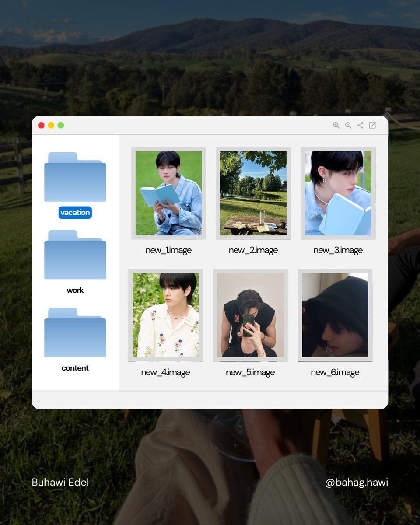Screen dimensions: 420x525
Task: Click the new_5.image file name
Action: [x=250, y=372]
